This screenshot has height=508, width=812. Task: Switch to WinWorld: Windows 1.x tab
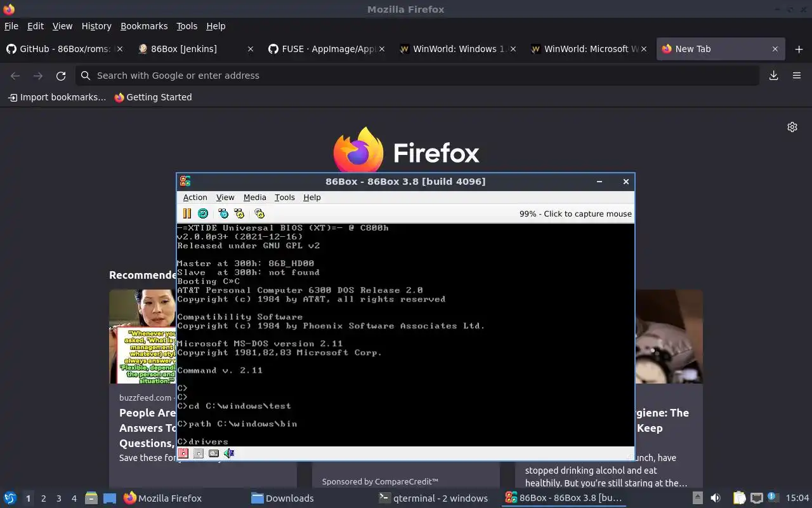tap(457, 49)
